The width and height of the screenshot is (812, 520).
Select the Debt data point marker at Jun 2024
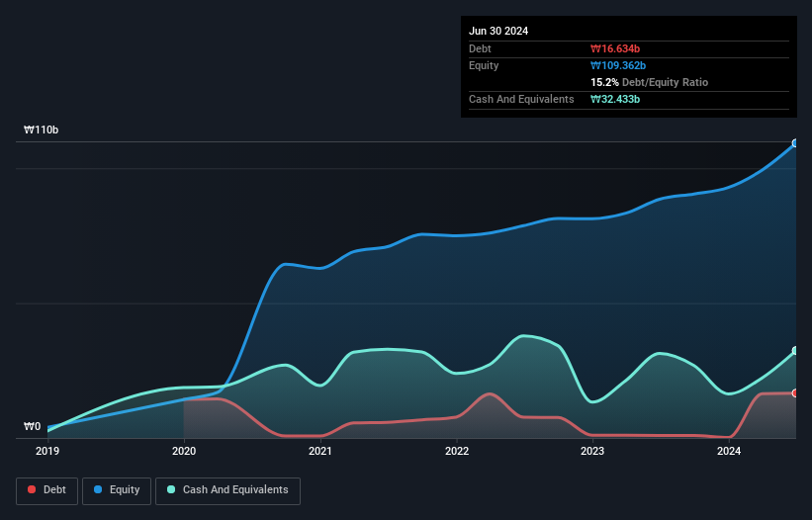point(795,393)
